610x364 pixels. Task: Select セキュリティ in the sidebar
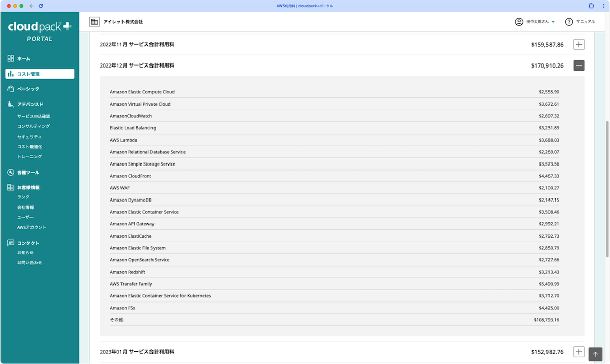pyautogui.click(x=29, y=137)
